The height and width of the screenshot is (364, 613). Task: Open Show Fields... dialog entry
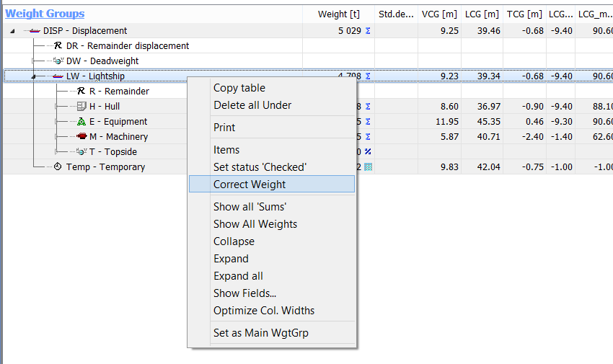(x=272, y=293)
